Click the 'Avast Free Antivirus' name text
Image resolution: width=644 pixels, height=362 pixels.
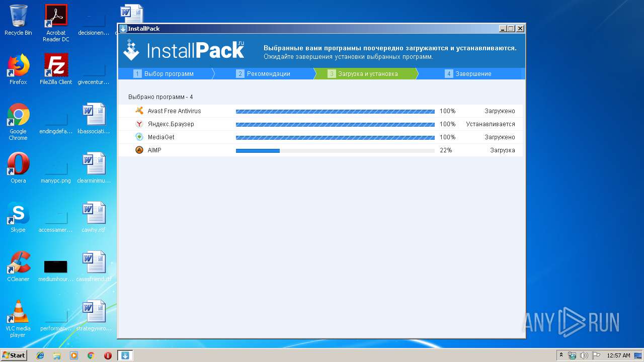[x=174, y=111]
